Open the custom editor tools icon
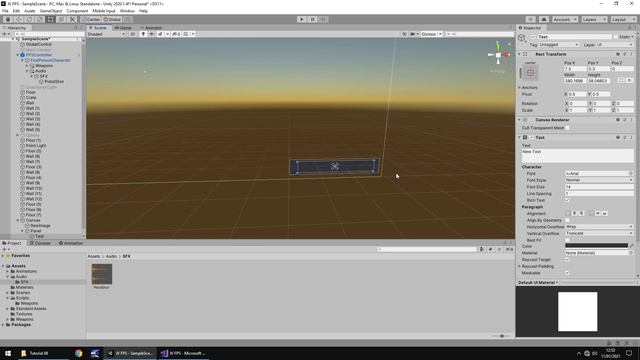 point(72,19)
